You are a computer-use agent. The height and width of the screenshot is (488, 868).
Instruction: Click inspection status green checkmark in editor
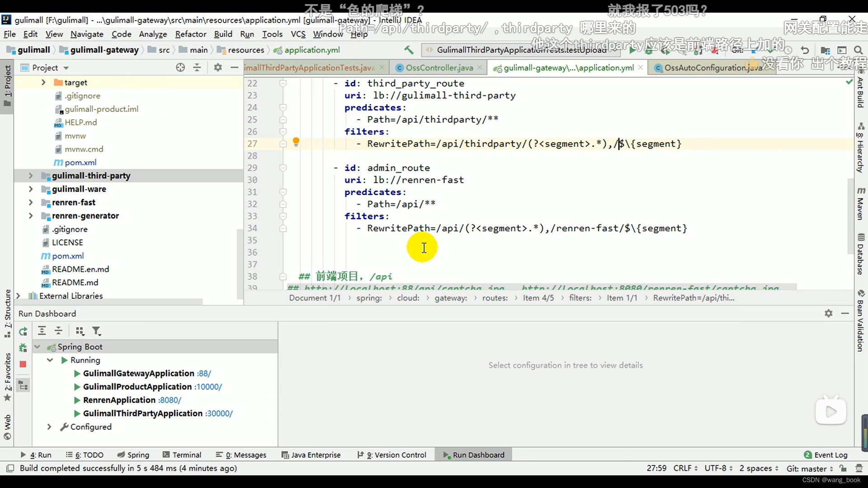click(849, 82)
